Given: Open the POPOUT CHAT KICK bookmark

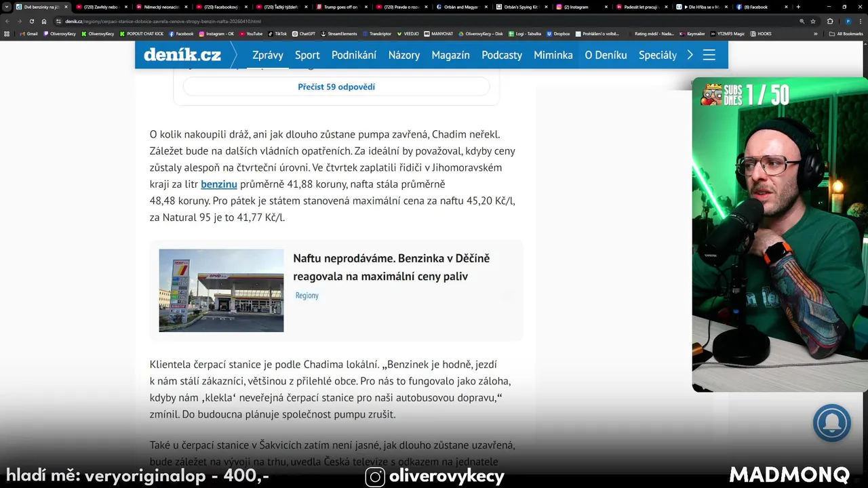Looking at the screenshot, I should coord(142,33).
